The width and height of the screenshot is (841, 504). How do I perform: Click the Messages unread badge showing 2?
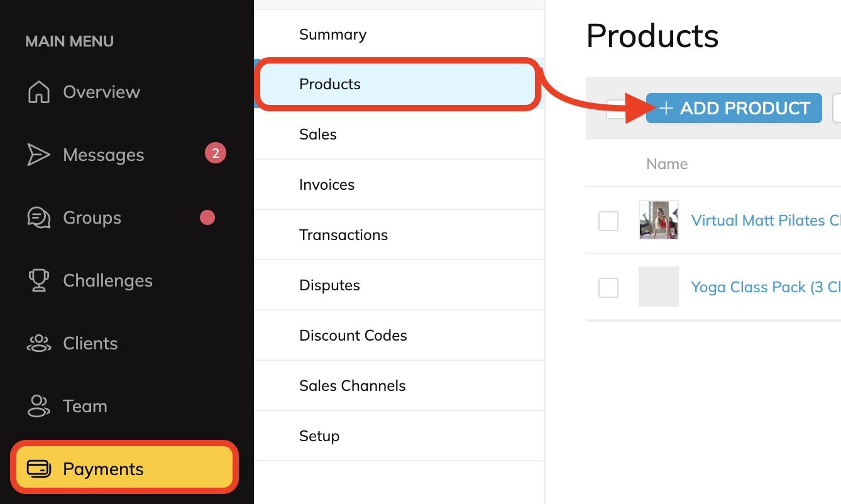[x=216, y=153]
